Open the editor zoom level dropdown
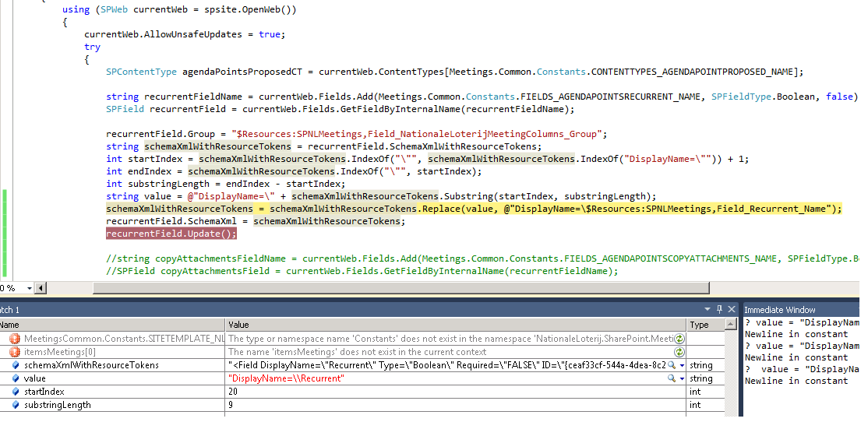 30,288
